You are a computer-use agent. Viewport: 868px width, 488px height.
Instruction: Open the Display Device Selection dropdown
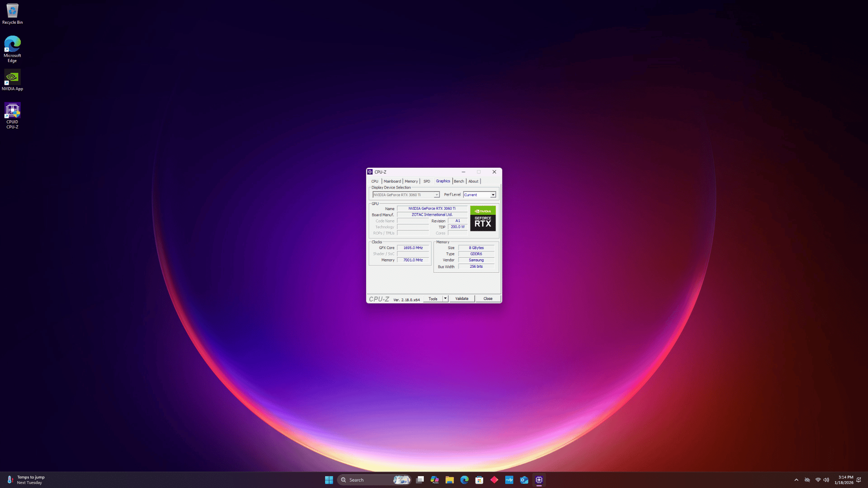[406, 195]
